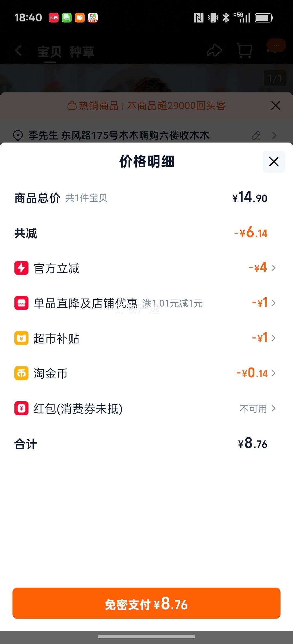
Task: Expand 淘金币 deduction details chevron
Action: [273, 373]
